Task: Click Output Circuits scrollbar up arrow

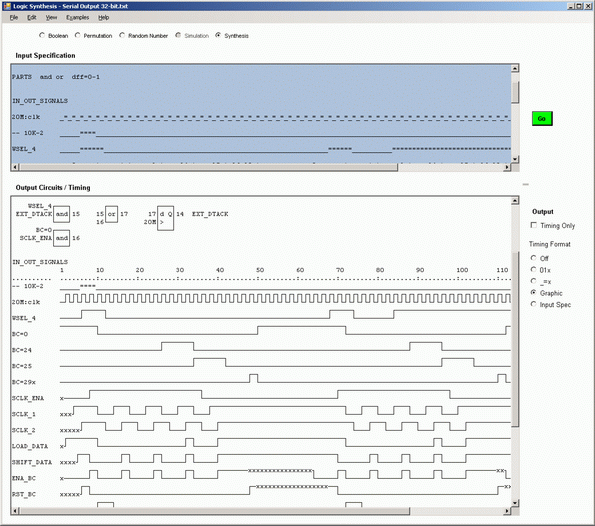Action: click(x=515, y=201)
